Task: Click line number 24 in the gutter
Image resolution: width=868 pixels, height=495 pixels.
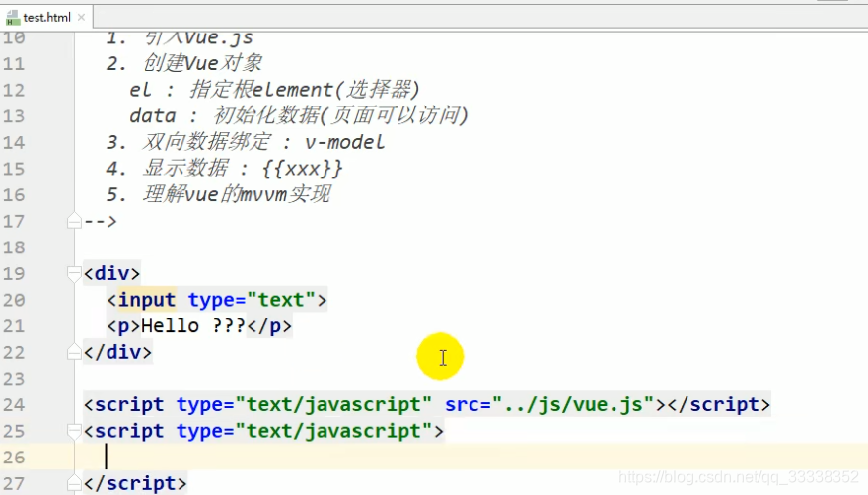Action: coord(14,404)
